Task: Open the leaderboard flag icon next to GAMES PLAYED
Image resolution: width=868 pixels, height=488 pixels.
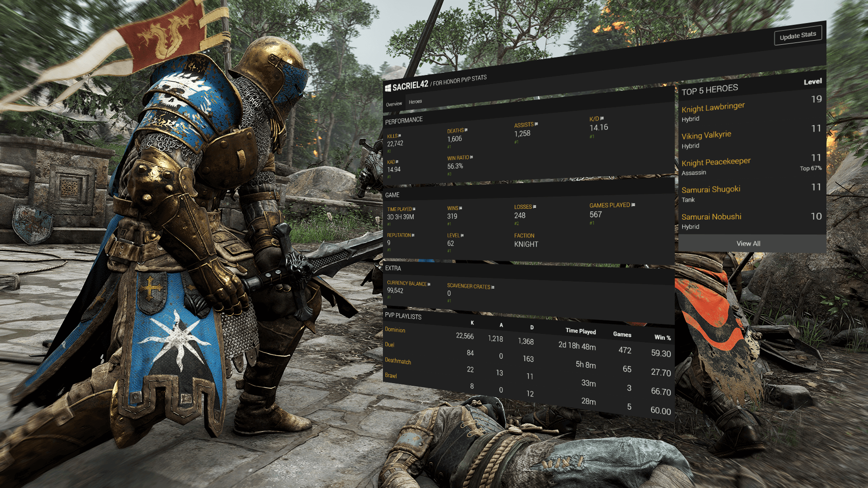Action: [633, 205]
